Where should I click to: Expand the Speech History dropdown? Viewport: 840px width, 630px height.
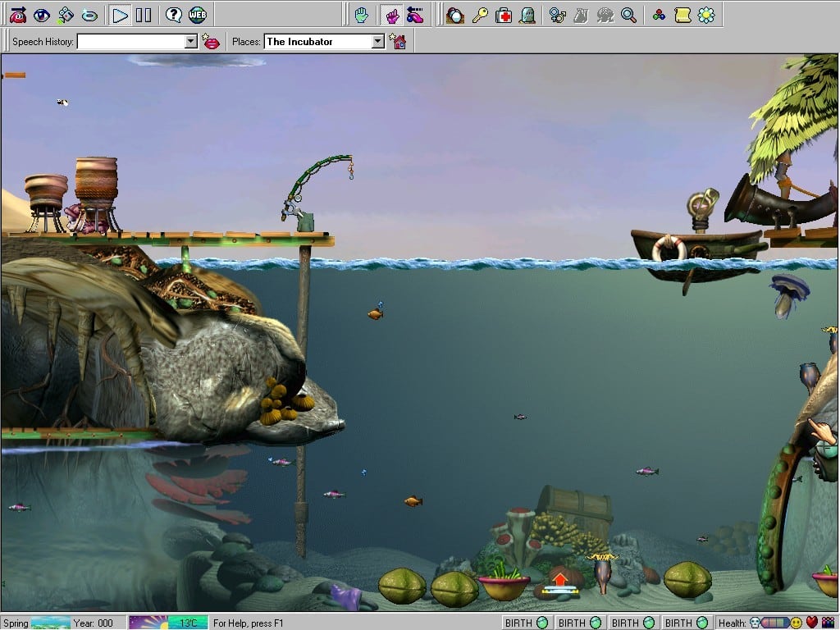(x=191, y=42)
